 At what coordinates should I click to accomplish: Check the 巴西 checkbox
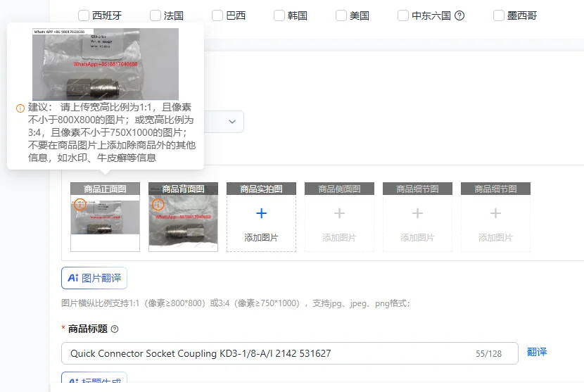[x=217, y=15]
